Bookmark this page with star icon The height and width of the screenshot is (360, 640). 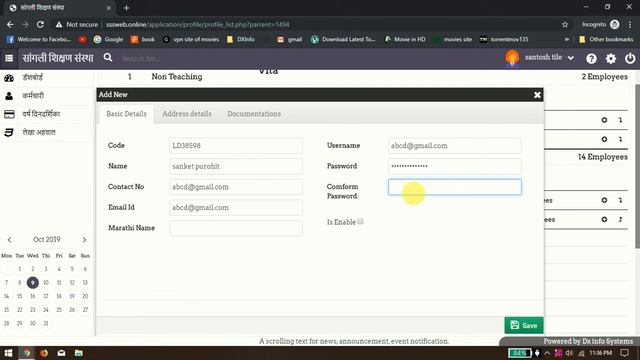click(x=565, y=24)
